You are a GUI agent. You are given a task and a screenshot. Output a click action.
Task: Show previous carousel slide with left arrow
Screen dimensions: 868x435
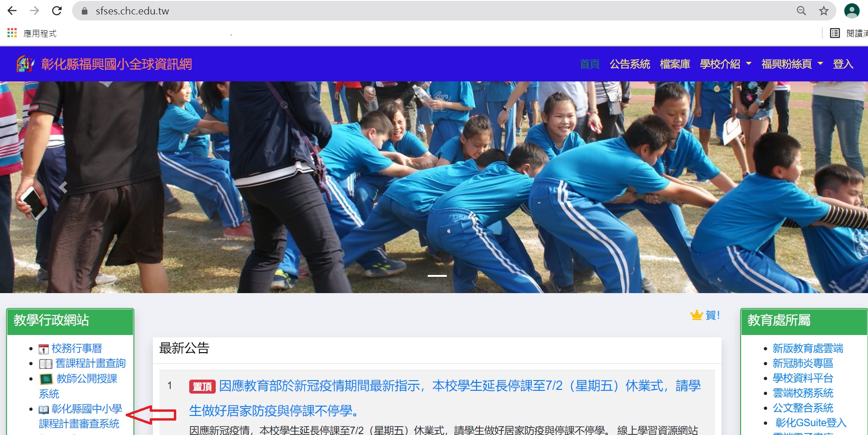(x=63, y=187)
